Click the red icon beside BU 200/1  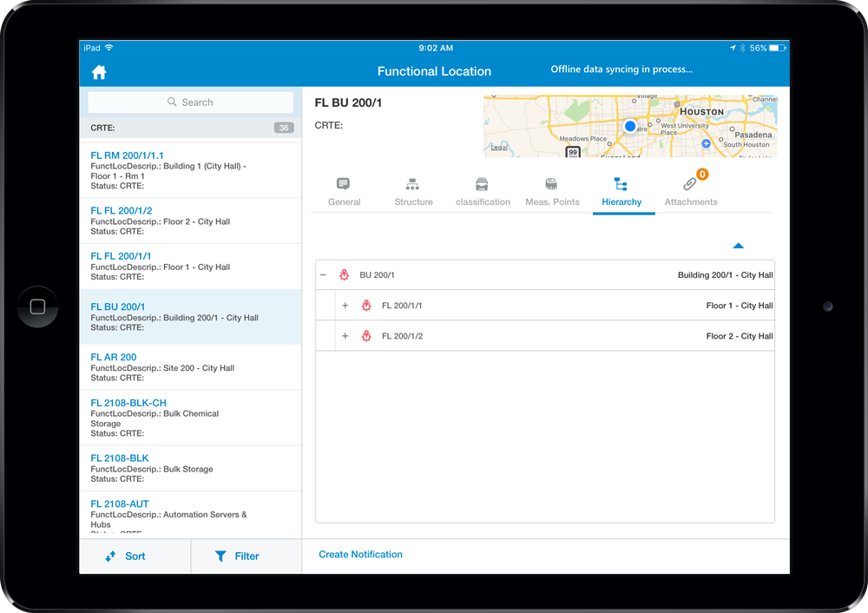point(345,274)
